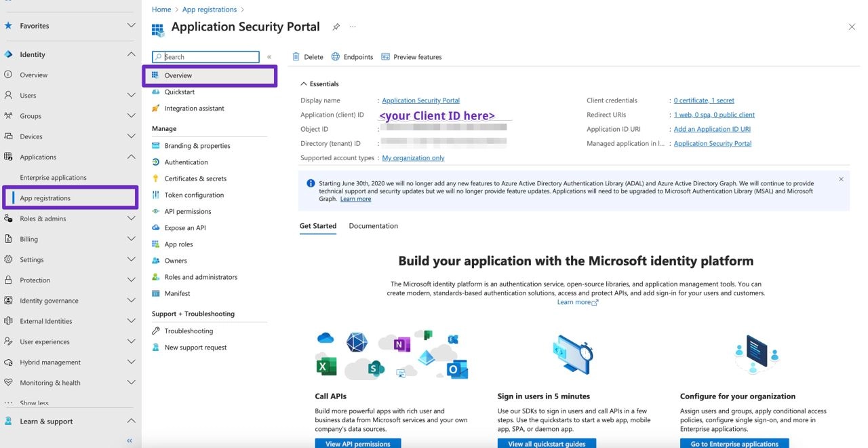Click Add an Application ID URI link
The image size is (868, 448).
pyautogui.click(x=712, y=129)
